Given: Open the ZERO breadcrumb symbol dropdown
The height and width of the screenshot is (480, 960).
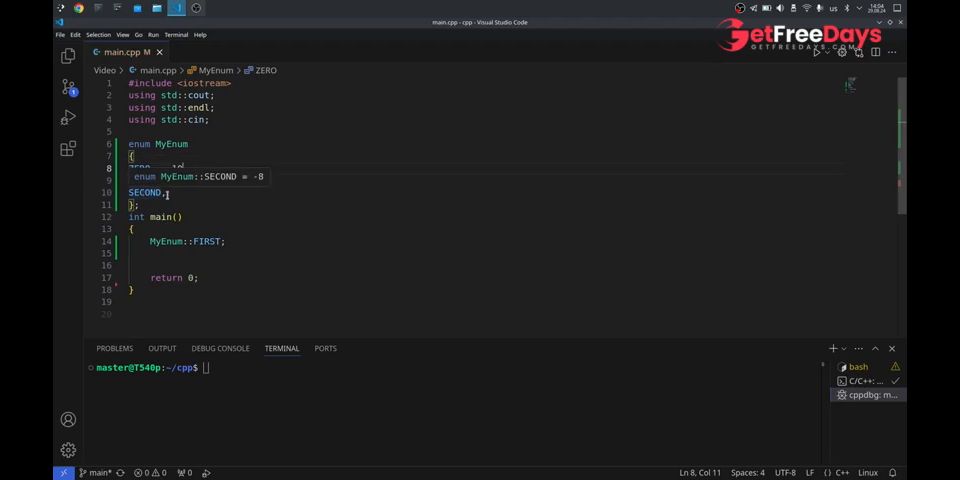Looking at the screenshot, I should pos(260,70).
